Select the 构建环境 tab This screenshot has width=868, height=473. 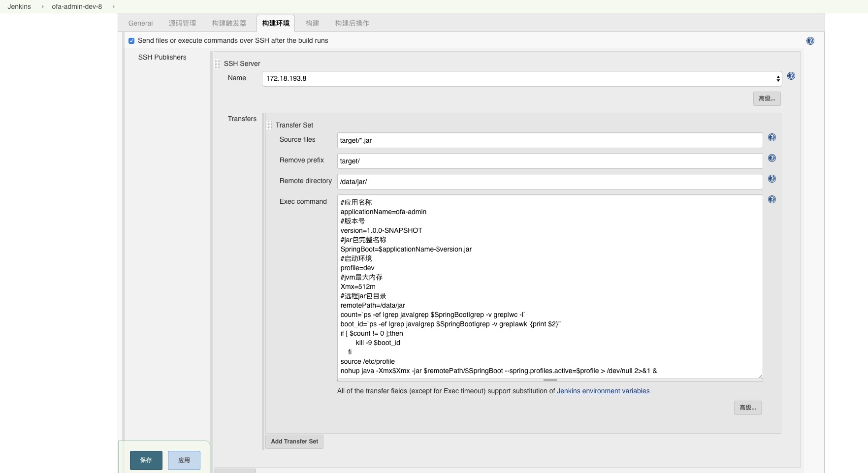(276, 23)
